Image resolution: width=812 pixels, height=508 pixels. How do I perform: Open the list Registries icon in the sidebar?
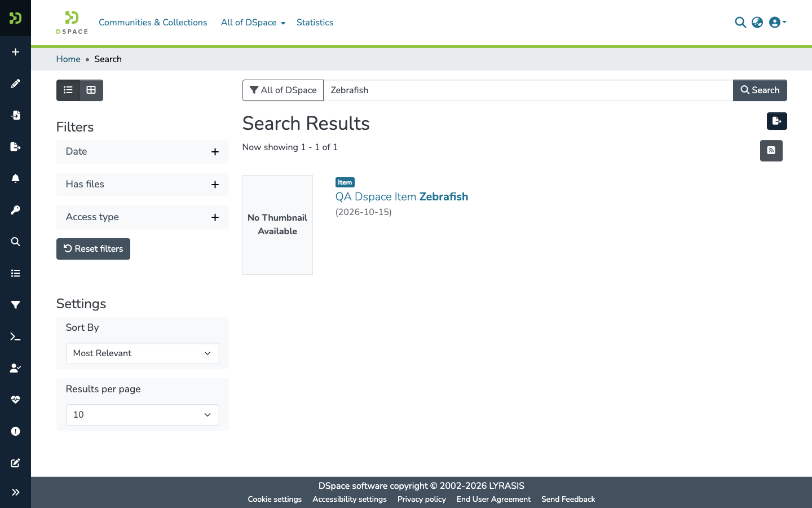click(15, 273)
